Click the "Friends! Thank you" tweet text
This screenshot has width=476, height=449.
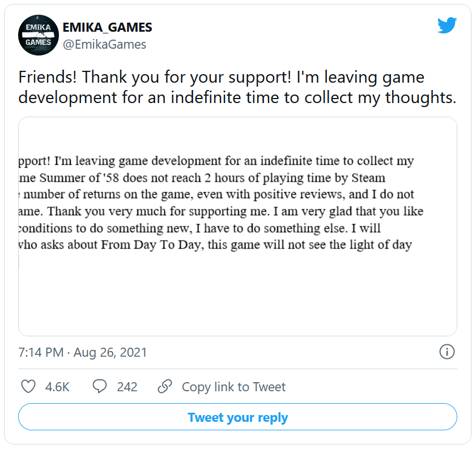[x=221, y=78]
